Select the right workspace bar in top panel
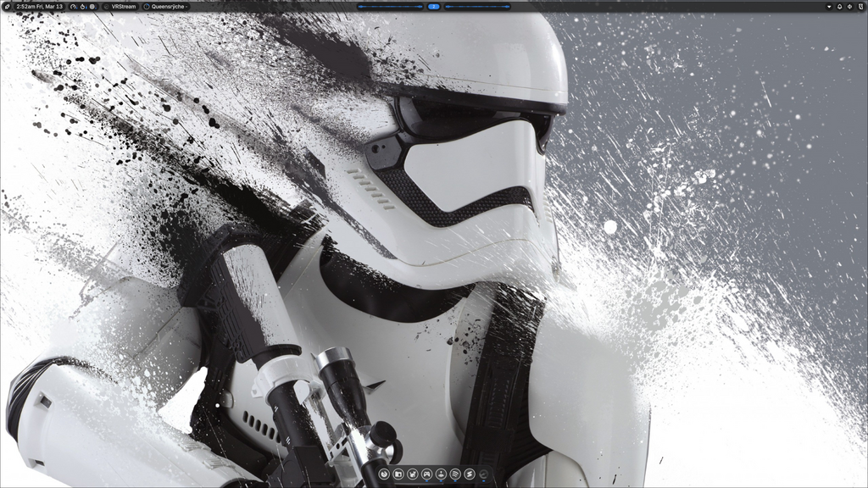This screenshot has height=488, width=868. pyautogui.click(x=477, y=7)
